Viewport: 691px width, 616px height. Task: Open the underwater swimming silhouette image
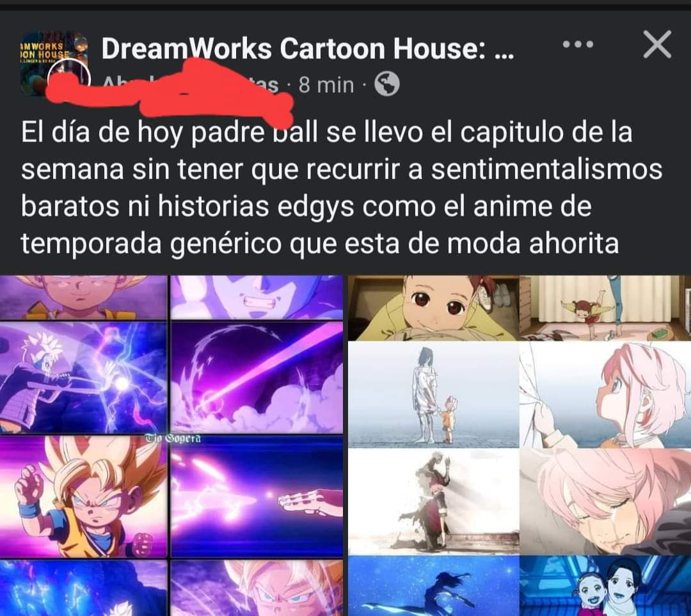pyautogui.click(x=434, y=586)
